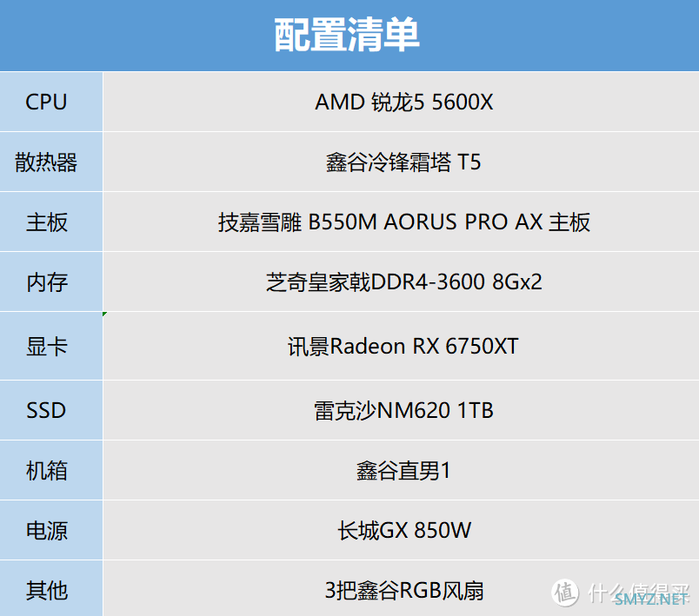This screenshot has height=616, width=699.
Task: Select 讯景Radeon RX 6750XT cell
Action: pos(401,346)
